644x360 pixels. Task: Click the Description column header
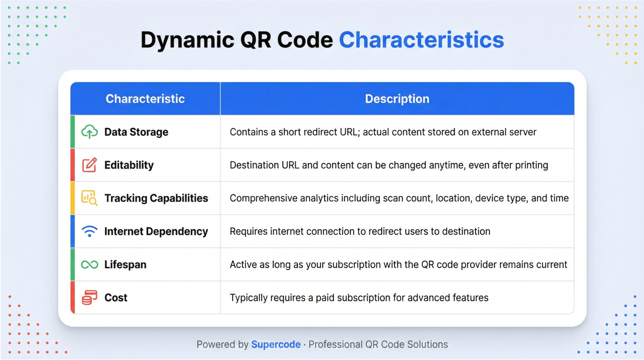tap(397, 99)
